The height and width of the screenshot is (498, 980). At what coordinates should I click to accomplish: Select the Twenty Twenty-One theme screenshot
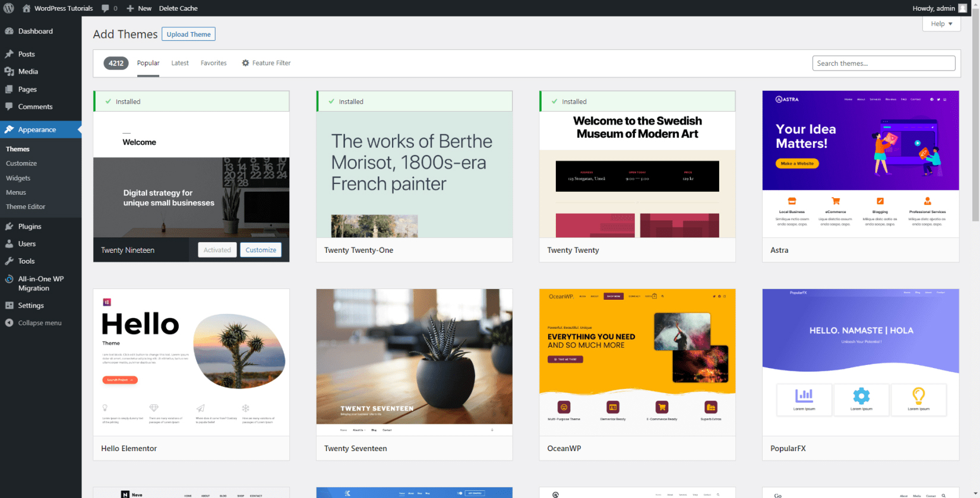click(414, 175)
